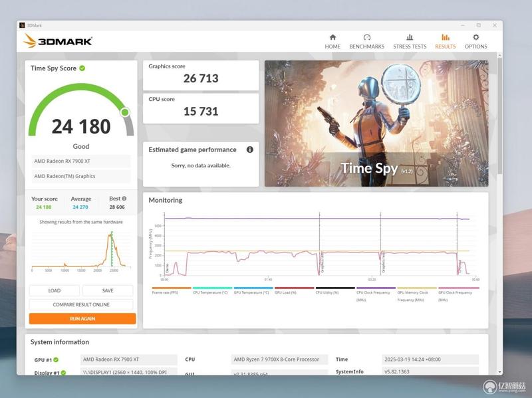Click the Display #1 value field

click(x=129, y=371)
